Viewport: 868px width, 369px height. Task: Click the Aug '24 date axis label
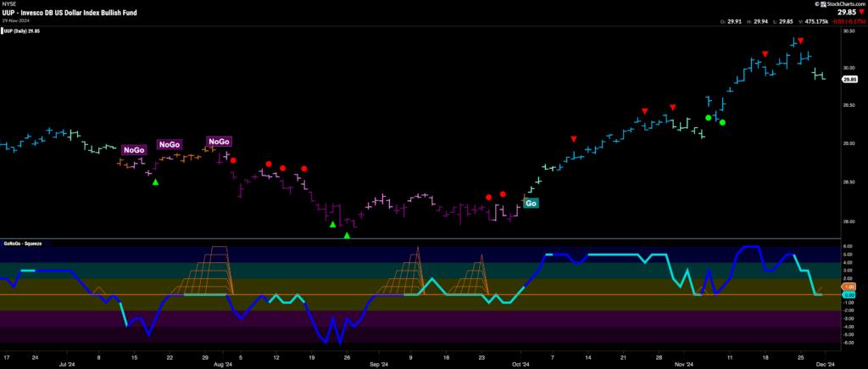tap(222, 365)
